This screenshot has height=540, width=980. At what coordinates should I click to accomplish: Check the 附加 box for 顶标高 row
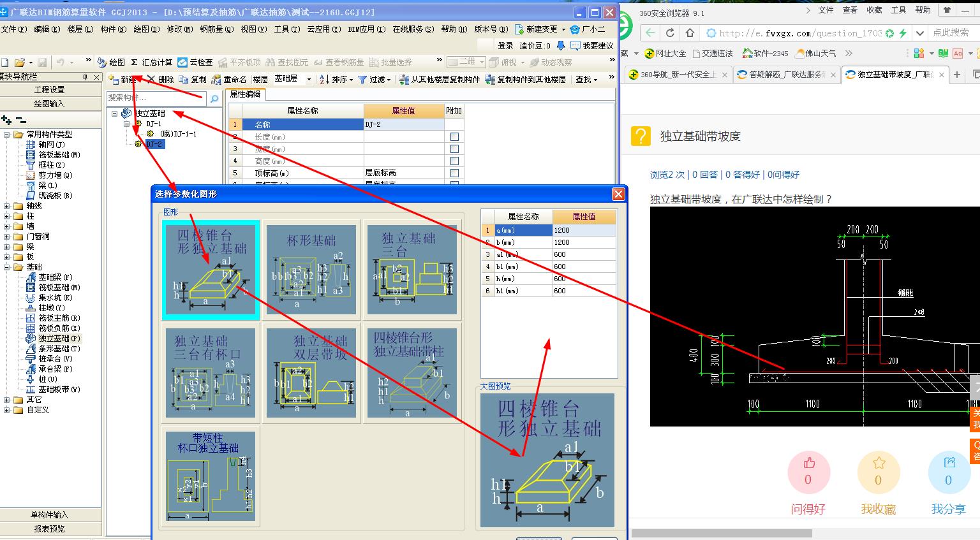pos(454,173)
